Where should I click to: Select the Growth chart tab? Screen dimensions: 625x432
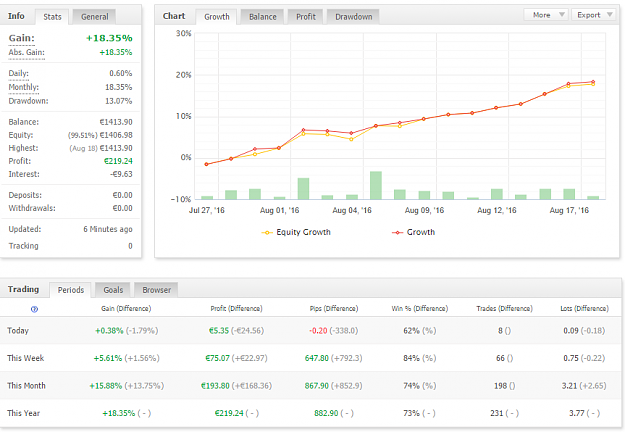[216, 17]
